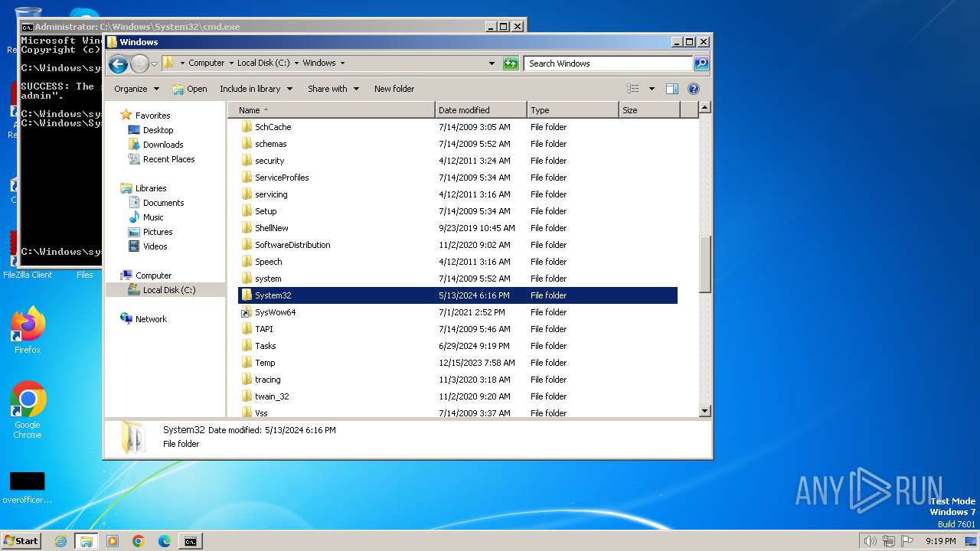
Task: Click file list scroll down arrow
Action: tap(705, 411)
